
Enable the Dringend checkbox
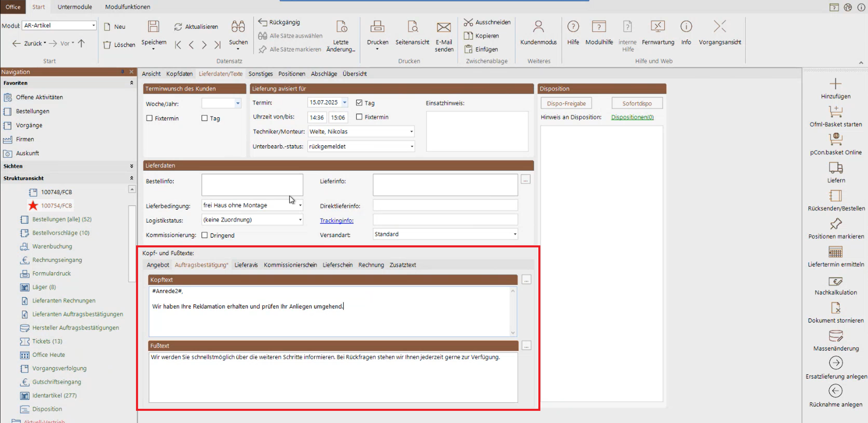[x=205, y=235]
